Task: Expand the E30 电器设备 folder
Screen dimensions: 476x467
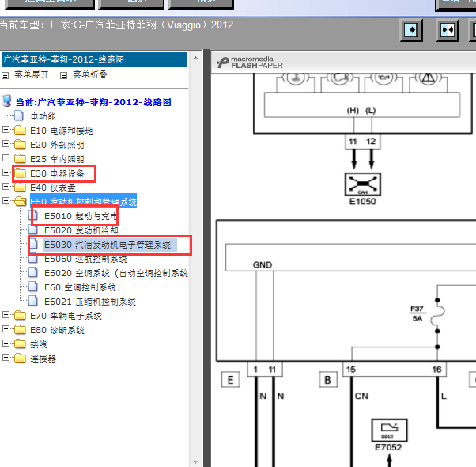Action: tap(6, 173)
